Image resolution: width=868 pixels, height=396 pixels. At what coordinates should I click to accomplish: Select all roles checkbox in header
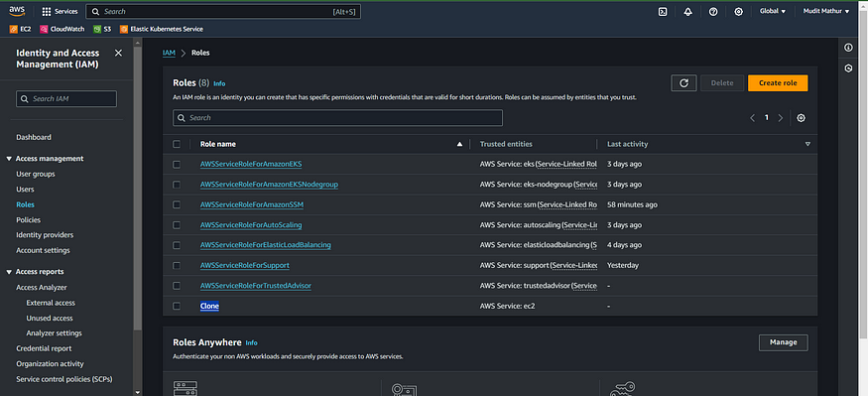pyautogui.click(x=177, y=144)
